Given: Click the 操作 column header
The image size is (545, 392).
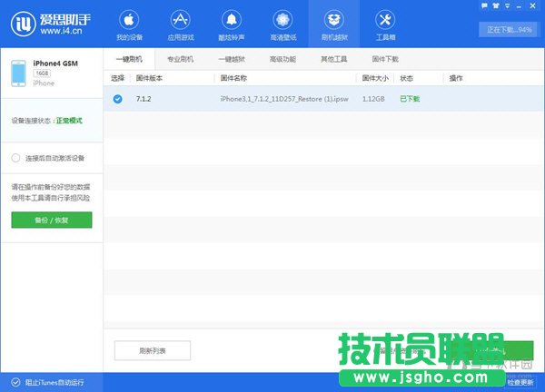Looking at the screenshot, I should point(456,78).
